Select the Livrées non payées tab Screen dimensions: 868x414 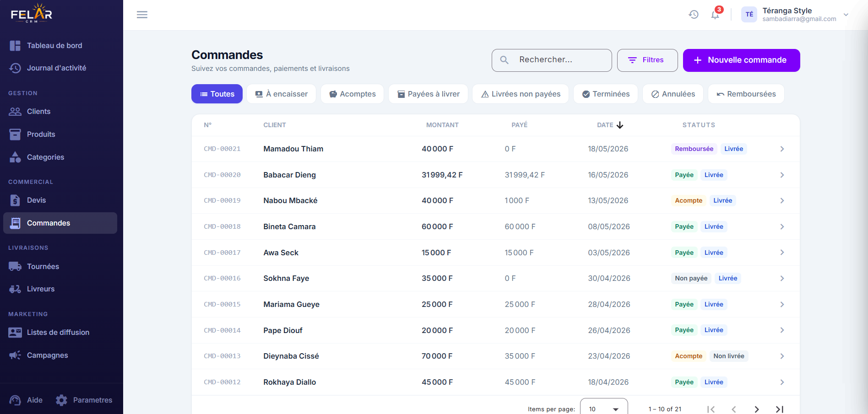point(521,94)
